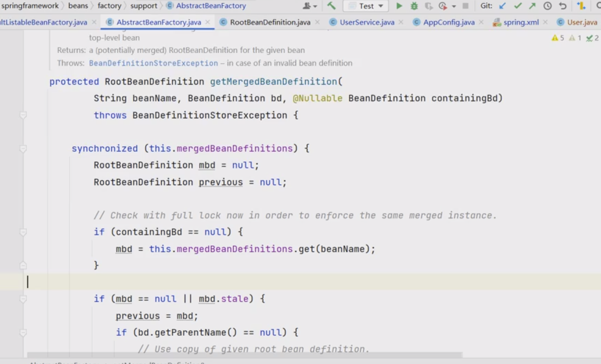Collapse the synchronized block fold marker
601x364 pixels.
coord(23,149)
